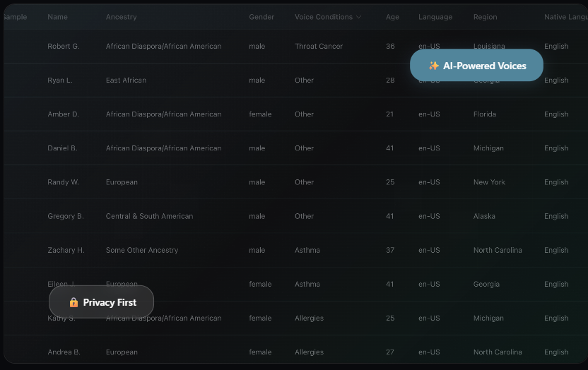Click the lock icon on Privacy First badge
The height and width of the screenshot is (370, 588).
73,302
